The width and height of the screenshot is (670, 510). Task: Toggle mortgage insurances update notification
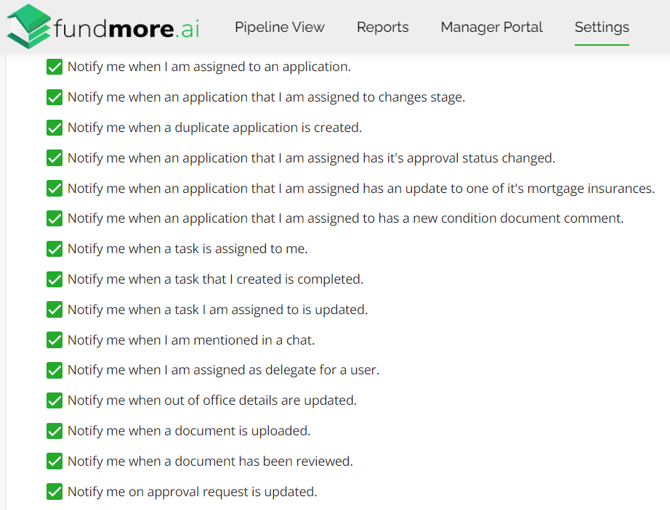(x=55, y=188)
